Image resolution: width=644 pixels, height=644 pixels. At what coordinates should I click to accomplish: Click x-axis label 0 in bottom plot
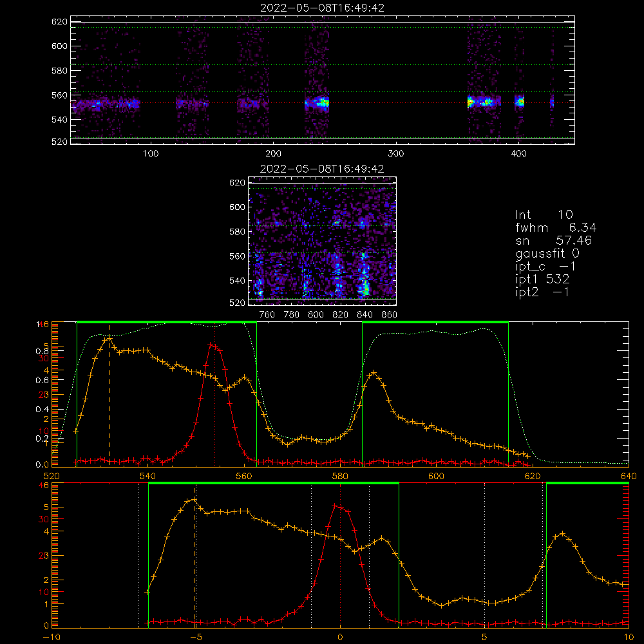coord(340,638)
